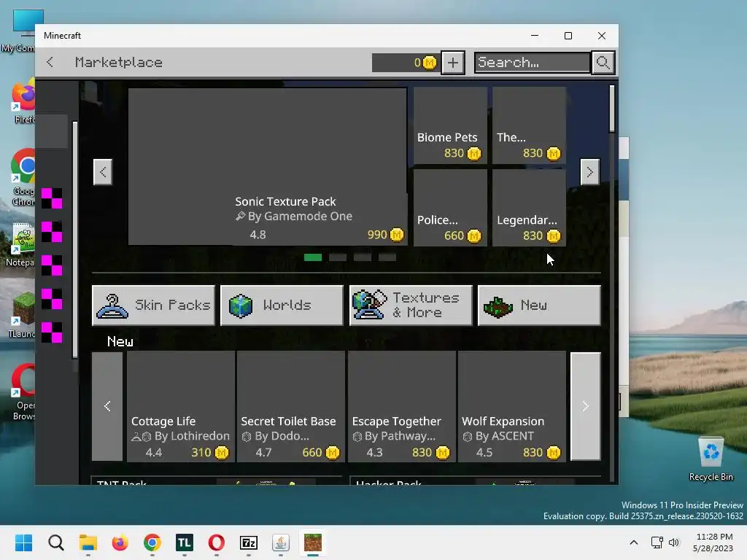Screen dimensions: 747x560
Task: Page the New row to previous items
Action: (107, 406)
